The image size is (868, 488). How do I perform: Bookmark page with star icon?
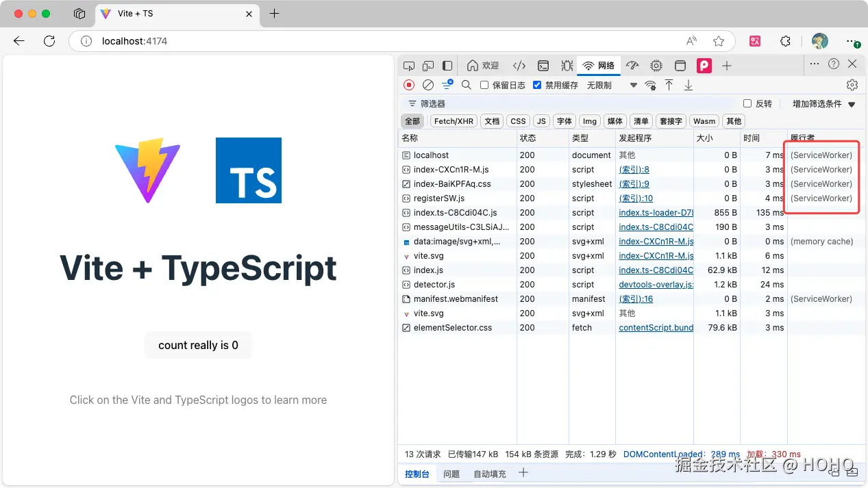[x=719, y=41]
